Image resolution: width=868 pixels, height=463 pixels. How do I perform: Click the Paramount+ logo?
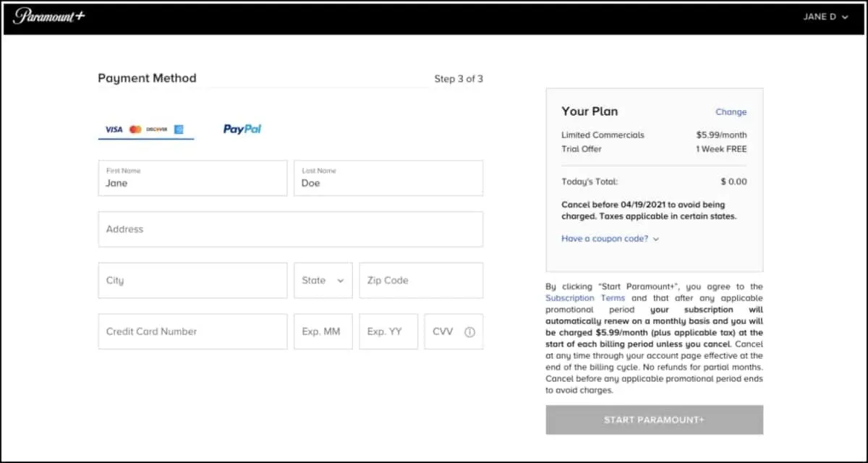48,17
